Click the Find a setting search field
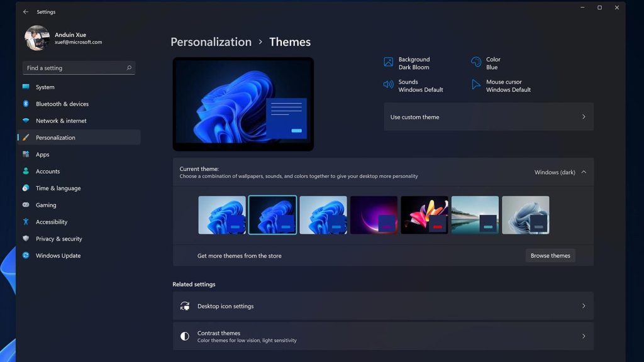The width and height of the screenshot is (644, 362). coord(79,68)
